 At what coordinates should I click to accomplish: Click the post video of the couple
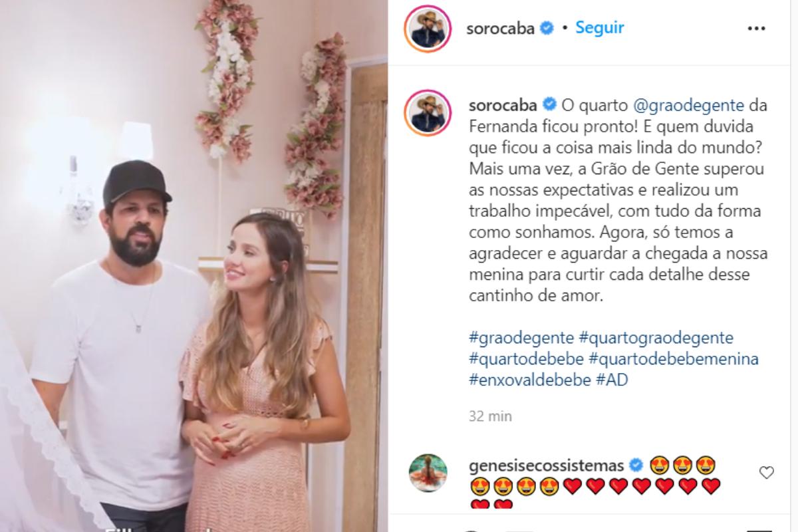pos(194,266)
